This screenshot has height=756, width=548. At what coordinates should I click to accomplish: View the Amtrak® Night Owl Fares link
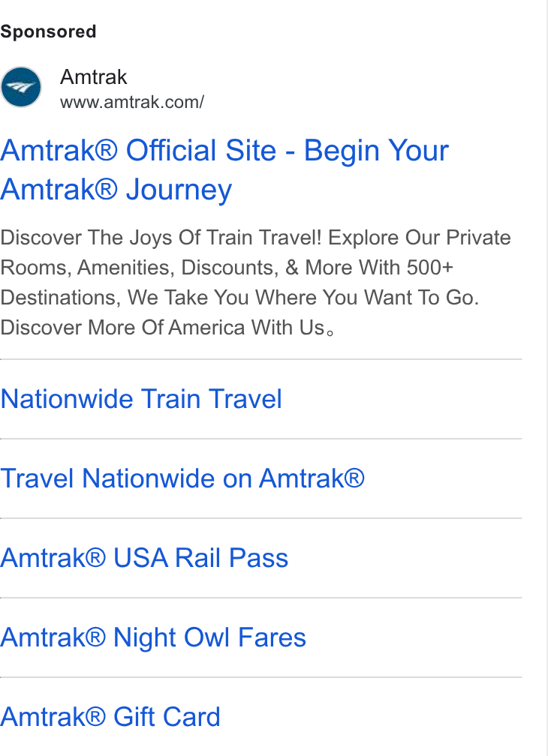click(x=153, y=637)
